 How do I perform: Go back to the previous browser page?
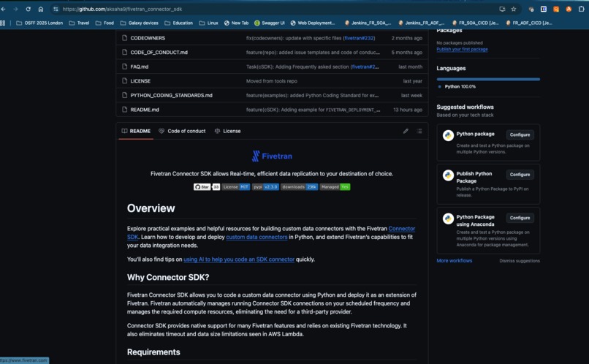point(4,9)
